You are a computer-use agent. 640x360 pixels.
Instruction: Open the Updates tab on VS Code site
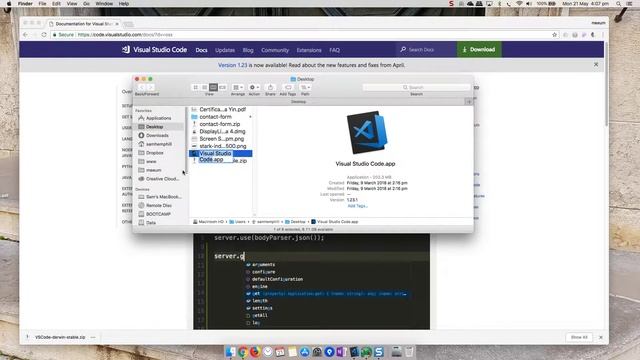(x=225, y=50)
